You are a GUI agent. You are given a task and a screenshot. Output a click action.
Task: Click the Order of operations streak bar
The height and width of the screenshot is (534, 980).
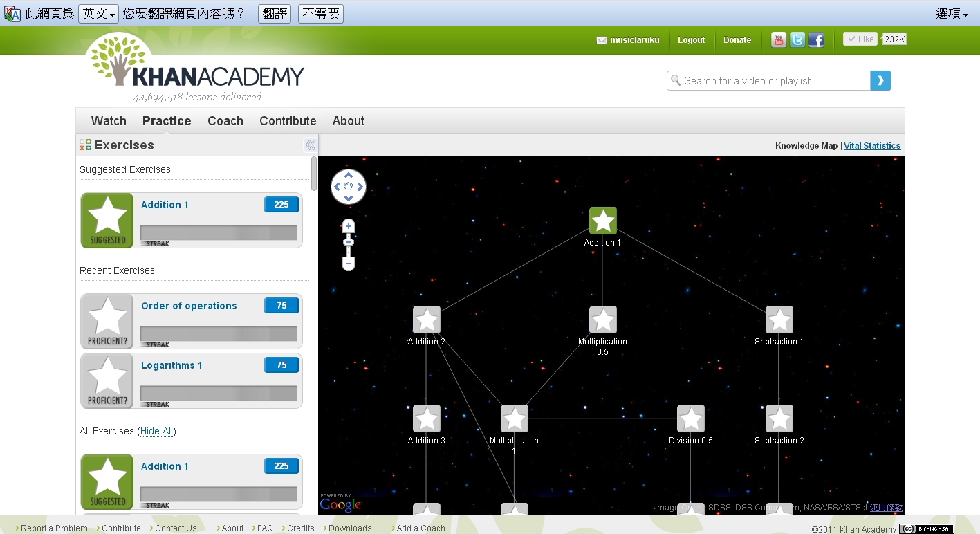pyautogui.click(x=219, y=334)
